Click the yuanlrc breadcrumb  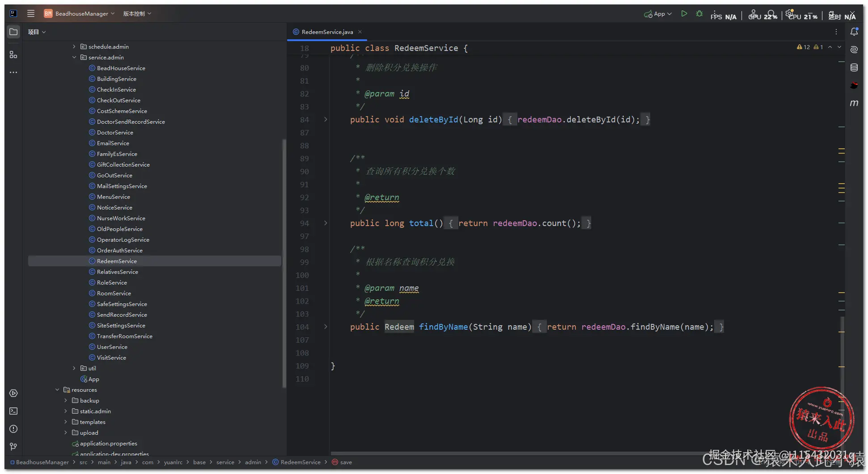tap(173, 462)
